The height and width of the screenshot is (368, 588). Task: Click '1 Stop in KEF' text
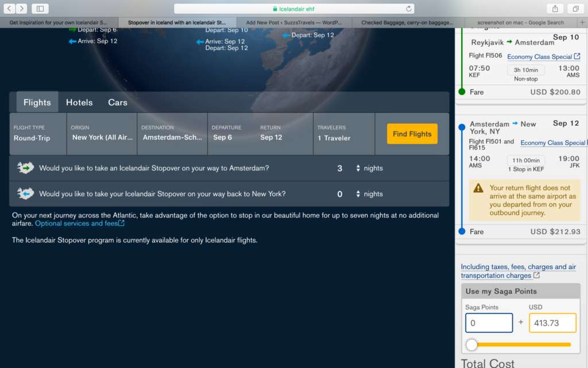[x=526, y=170]
